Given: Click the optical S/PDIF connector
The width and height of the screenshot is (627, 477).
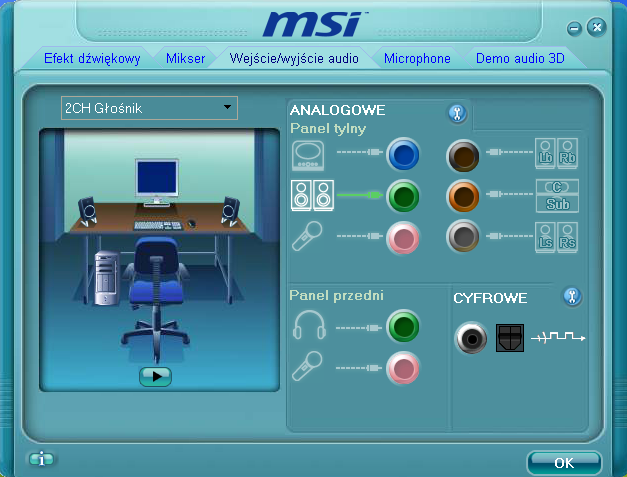Looking at the screenshot, I should click(510, 338).
